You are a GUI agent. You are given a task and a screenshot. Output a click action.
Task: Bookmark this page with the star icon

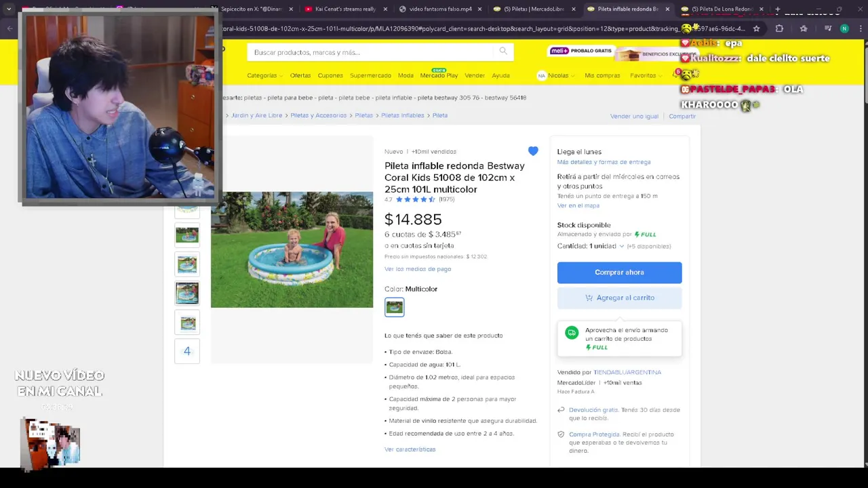757,28
